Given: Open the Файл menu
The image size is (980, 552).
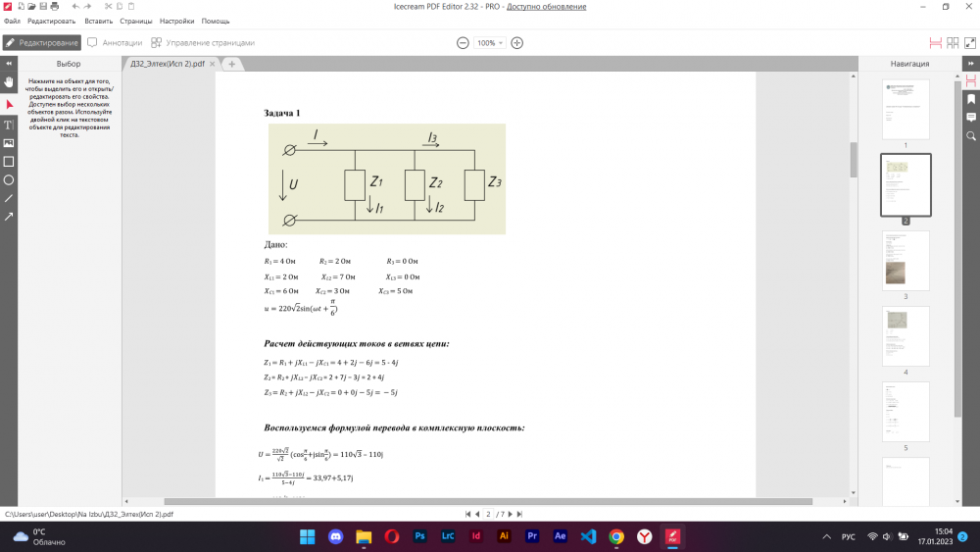Looking at the screenshot, I should [x=12, y=21].
